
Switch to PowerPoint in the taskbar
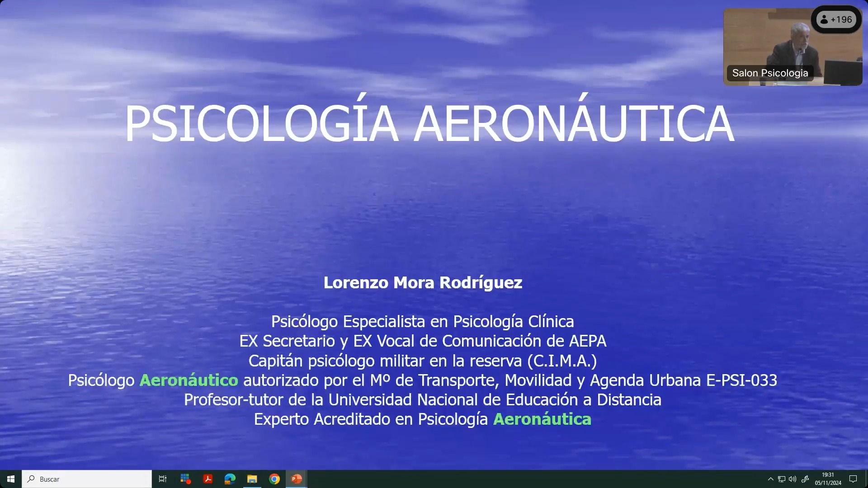(297, 479)
